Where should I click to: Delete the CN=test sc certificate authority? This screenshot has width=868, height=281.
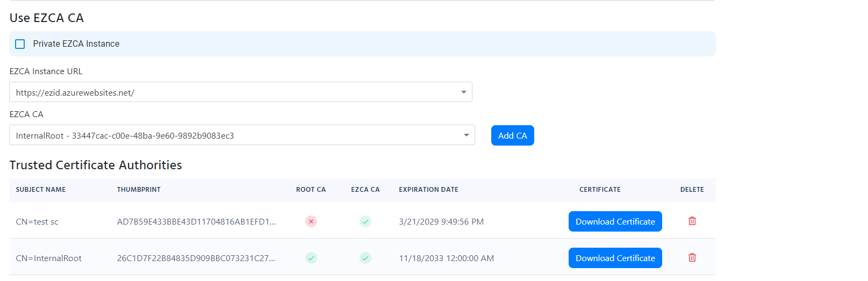[692, 221]
